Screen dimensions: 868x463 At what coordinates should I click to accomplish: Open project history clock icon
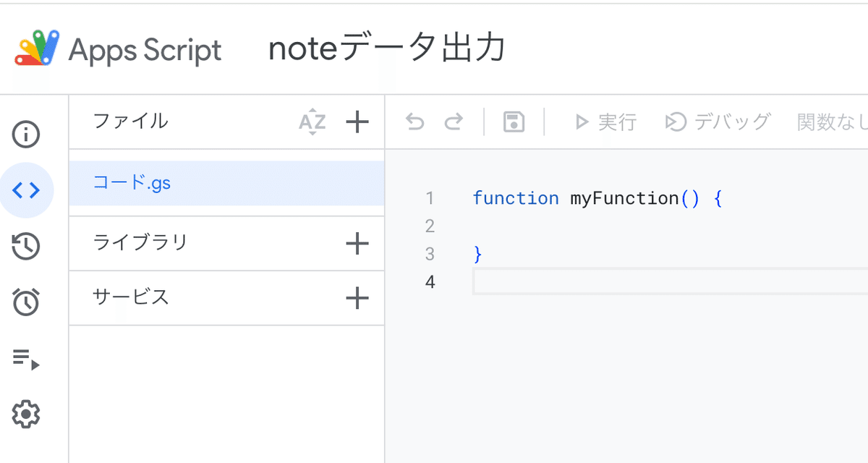point(26,246)
